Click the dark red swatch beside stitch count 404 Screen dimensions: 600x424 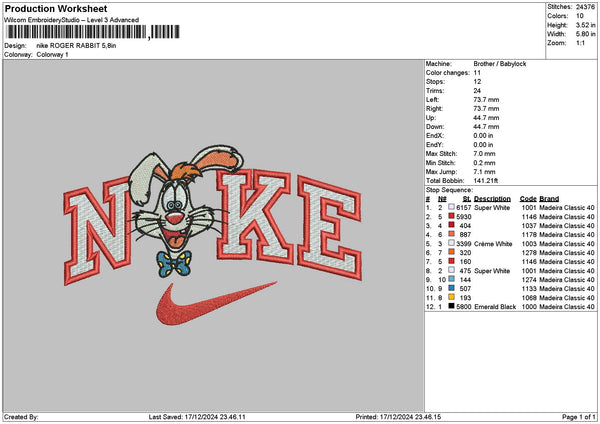coord(452,225)
